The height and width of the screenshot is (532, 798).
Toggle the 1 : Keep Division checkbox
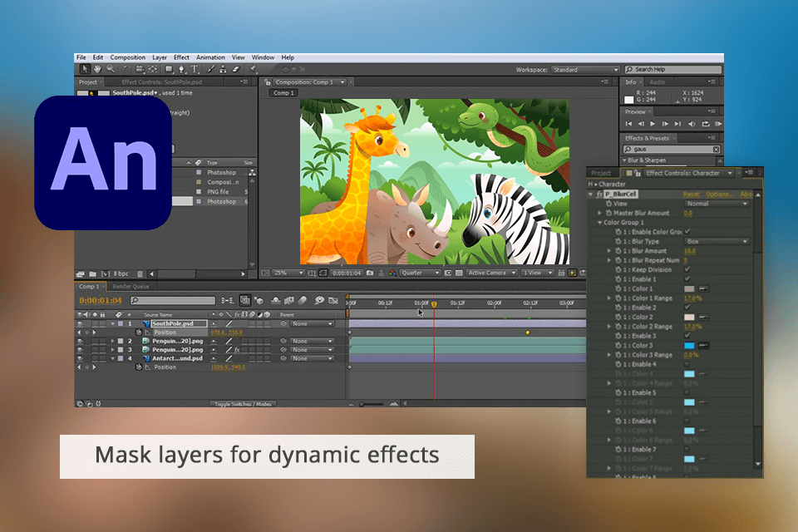point(687,269)
